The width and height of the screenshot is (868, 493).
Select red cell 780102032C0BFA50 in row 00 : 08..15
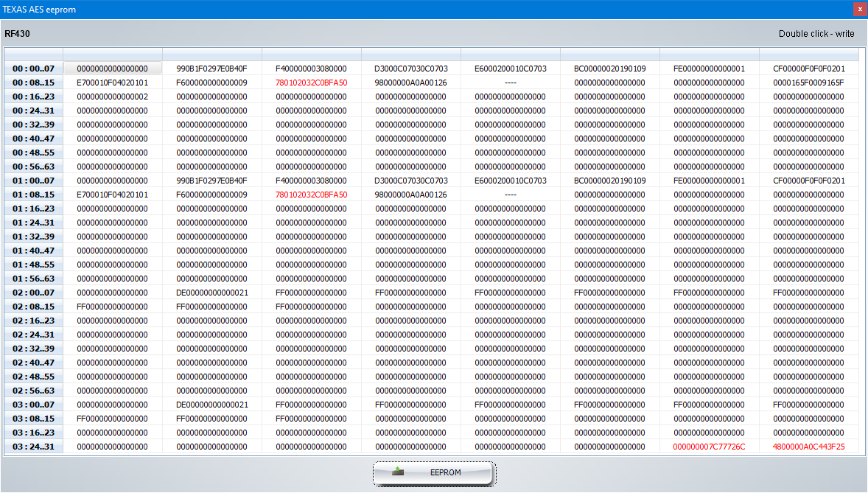tap(312, 83)
